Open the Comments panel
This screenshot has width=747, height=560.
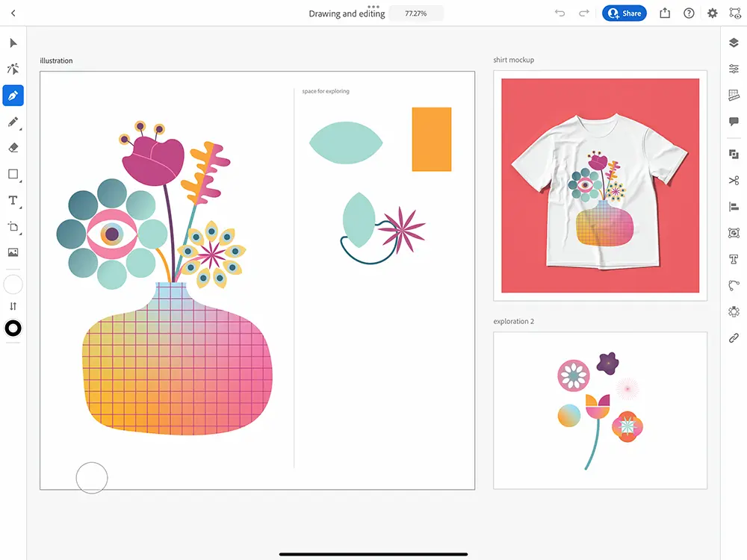point(734,122)
